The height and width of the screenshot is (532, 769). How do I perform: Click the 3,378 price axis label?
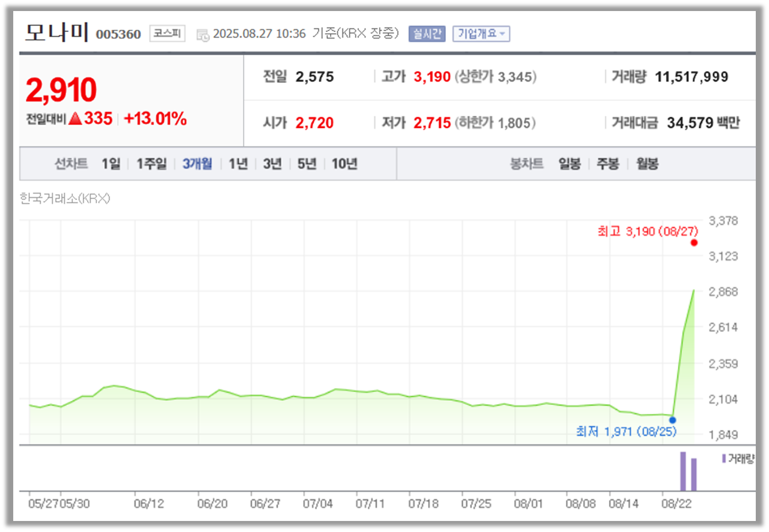click(x=723, y=221)
